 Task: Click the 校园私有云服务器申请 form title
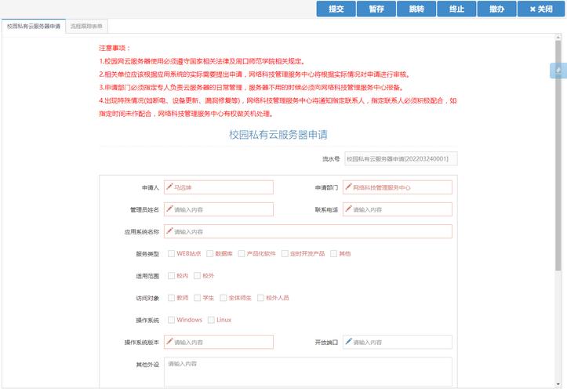(x=278, y=135)
